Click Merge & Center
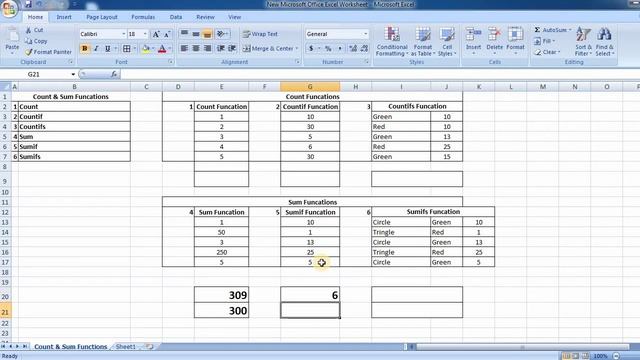Screen dimensions: 640x360 tap(268, 48)
